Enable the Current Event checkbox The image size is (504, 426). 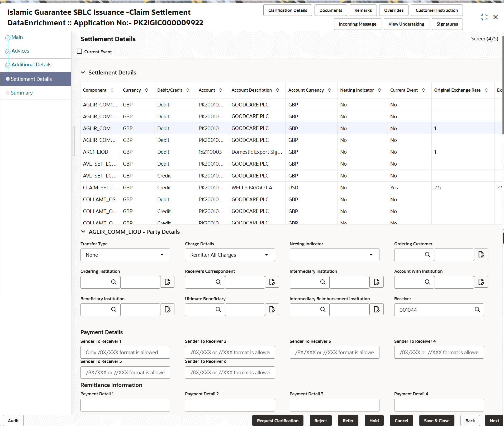point(79,51)
